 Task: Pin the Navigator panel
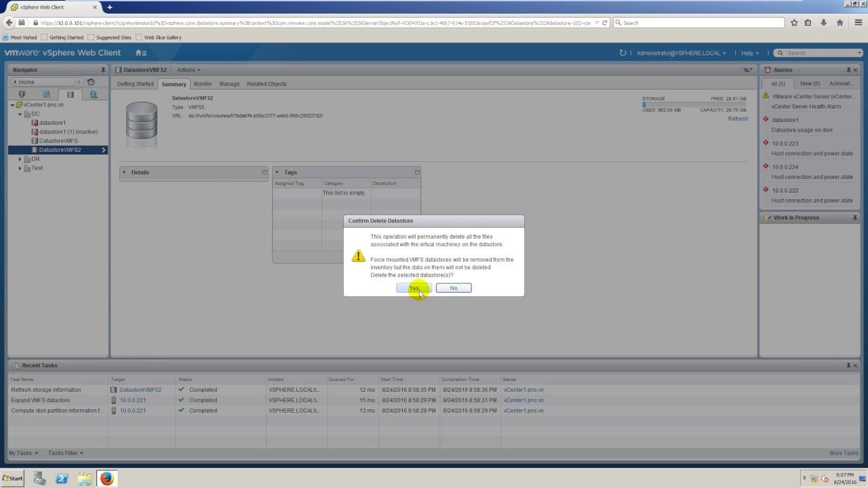(103, 70)
